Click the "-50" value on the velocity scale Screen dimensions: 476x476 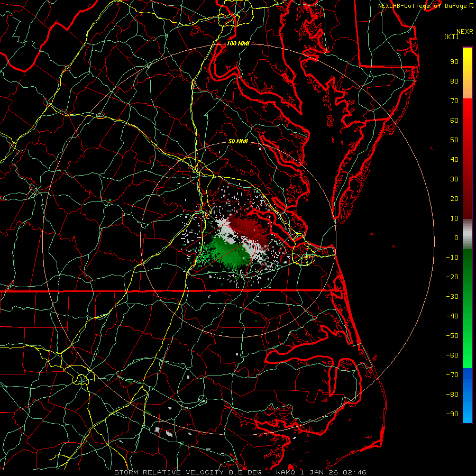point(452,336)
